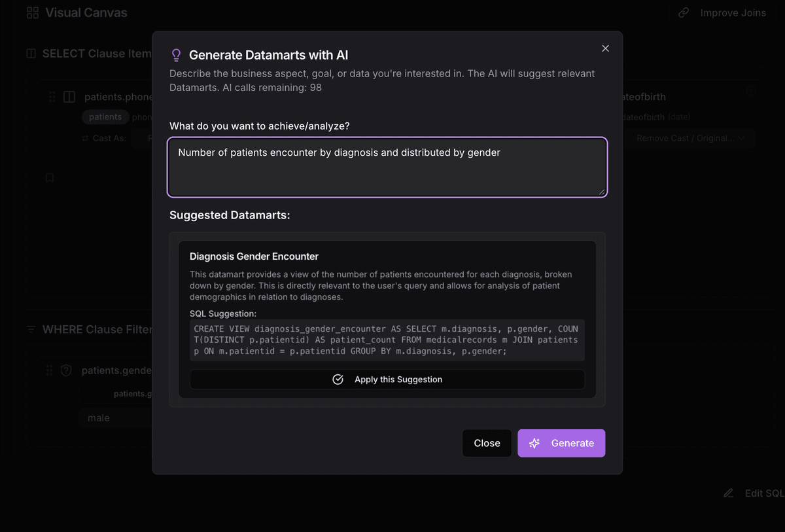Screen dimensions: 785x532
Task: Click the SELECT Clause Items column icon
Action: 30,53
